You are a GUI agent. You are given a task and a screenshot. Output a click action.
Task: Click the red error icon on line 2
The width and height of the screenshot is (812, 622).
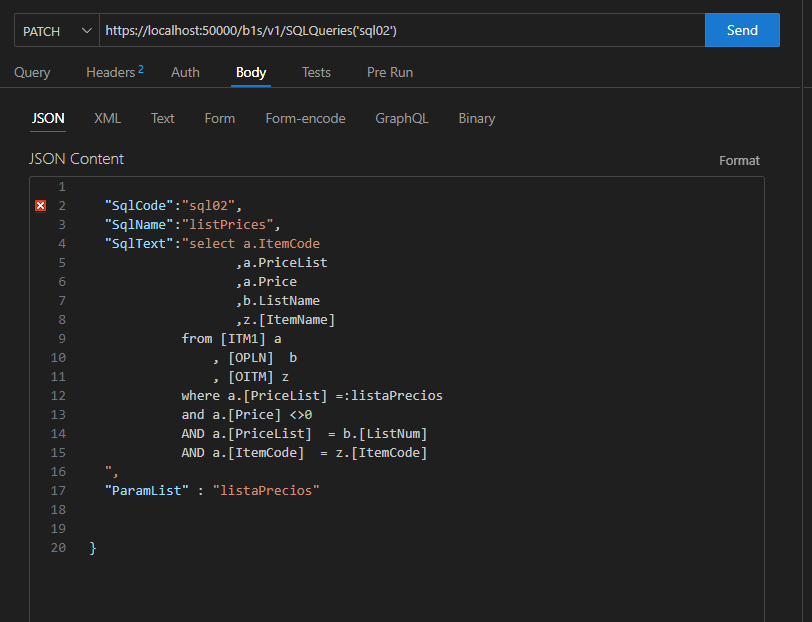point(41,206)
